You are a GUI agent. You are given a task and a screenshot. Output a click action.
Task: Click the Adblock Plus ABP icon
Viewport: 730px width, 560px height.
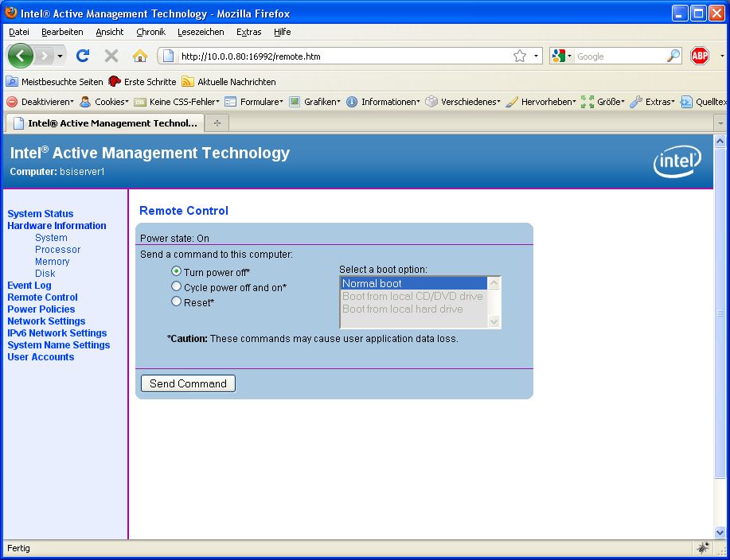[x=700, y=56]
